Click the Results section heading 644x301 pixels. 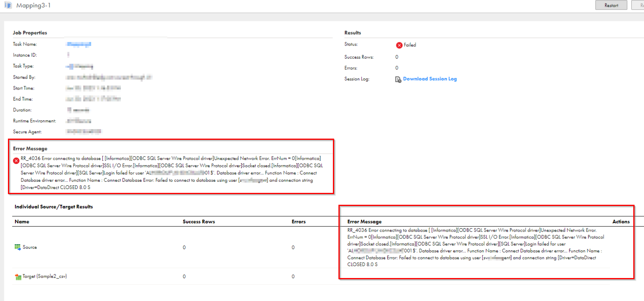pos(352,32)
